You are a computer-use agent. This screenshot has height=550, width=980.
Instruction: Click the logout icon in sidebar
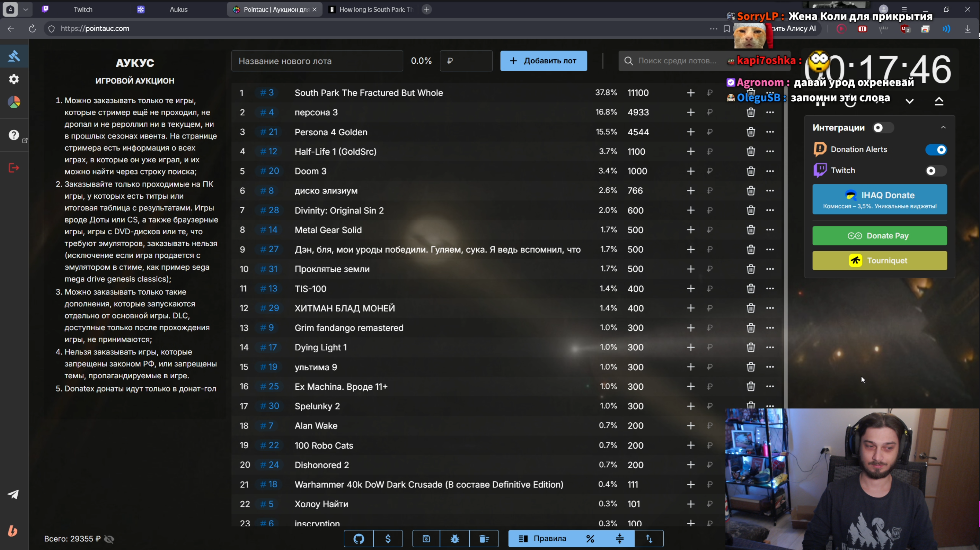point(14,168)
